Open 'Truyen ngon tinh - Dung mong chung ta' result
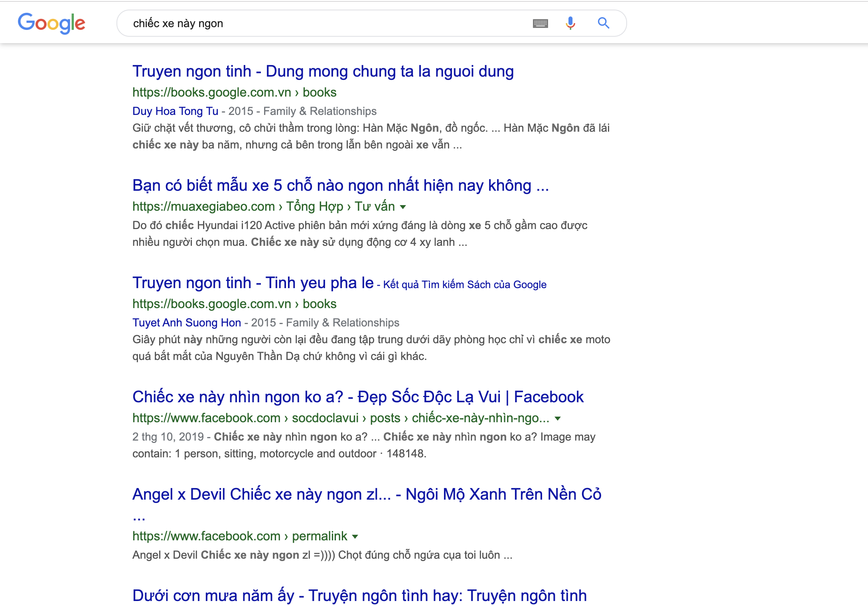Image resolution: width=868 pixels, height=605 pixels. coord(323,71)
